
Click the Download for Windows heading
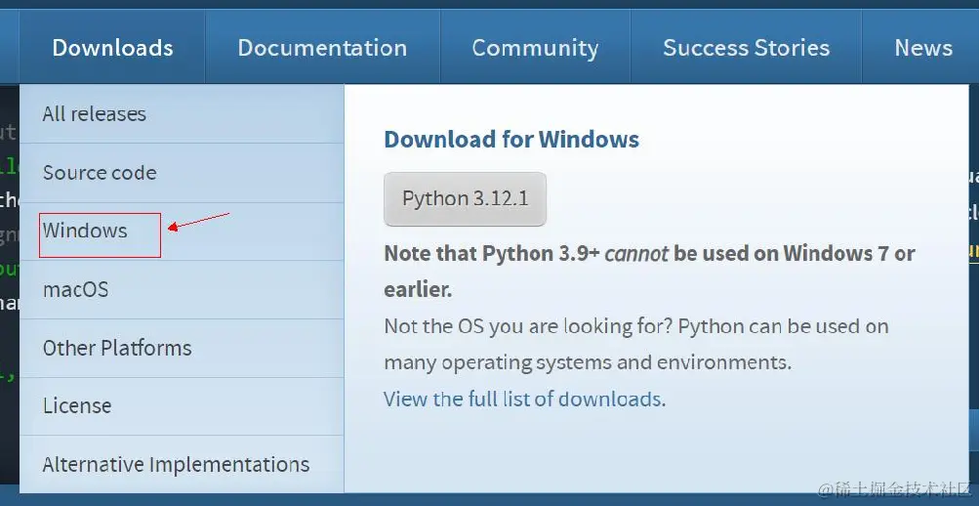511,139
